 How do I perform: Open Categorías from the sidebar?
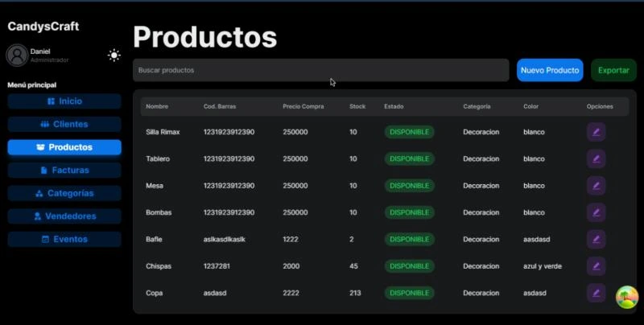[64, 193]
